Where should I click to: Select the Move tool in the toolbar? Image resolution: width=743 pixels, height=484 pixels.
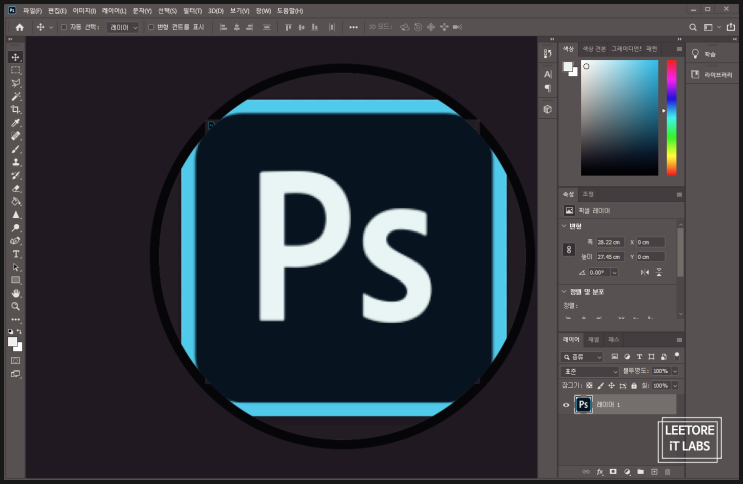[16, 57]
